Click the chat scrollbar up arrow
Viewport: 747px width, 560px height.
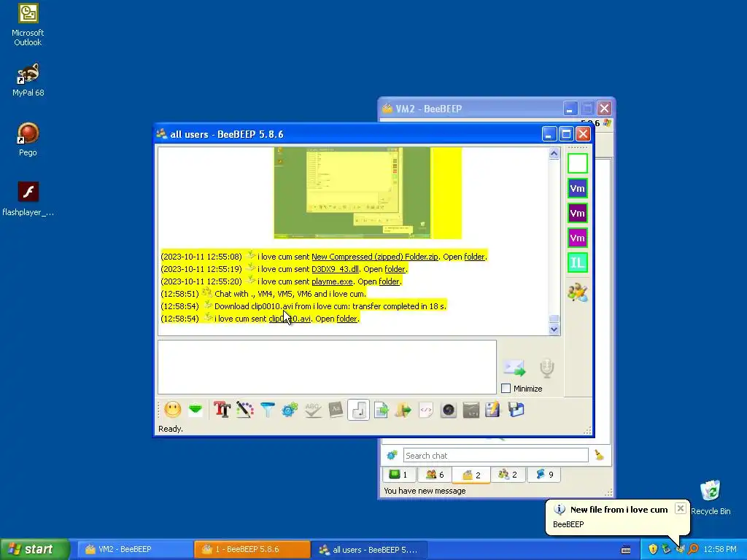pos(554,153)
